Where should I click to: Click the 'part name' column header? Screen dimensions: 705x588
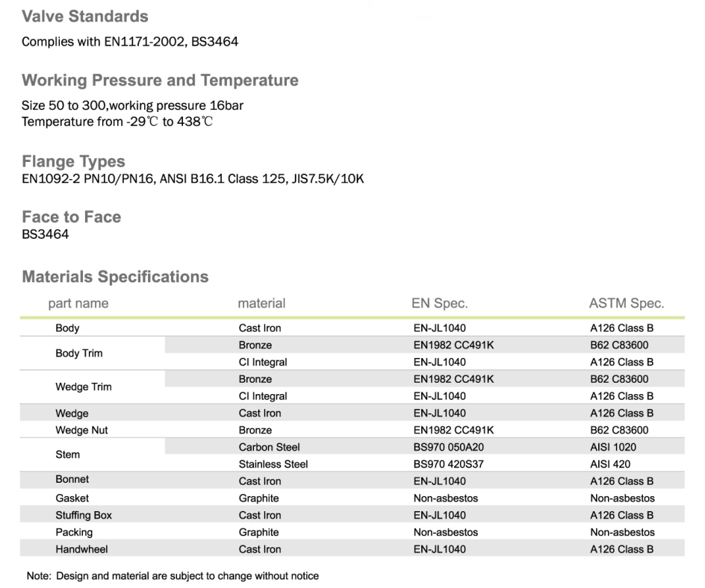[x=78, y=303]
